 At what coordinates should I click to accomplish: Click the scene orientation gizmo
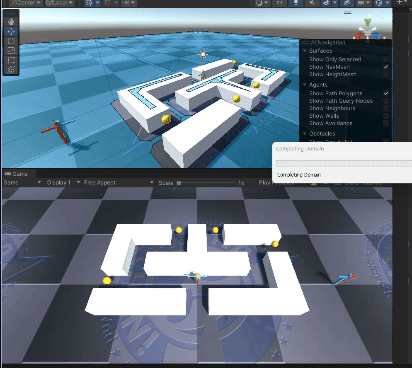(367, 30)
